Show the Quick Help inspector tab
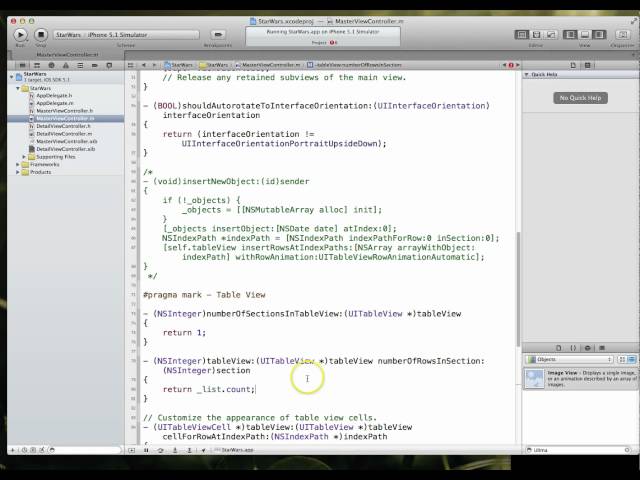The height and width of the screenshot is (480, 640). tap(588, 65)
